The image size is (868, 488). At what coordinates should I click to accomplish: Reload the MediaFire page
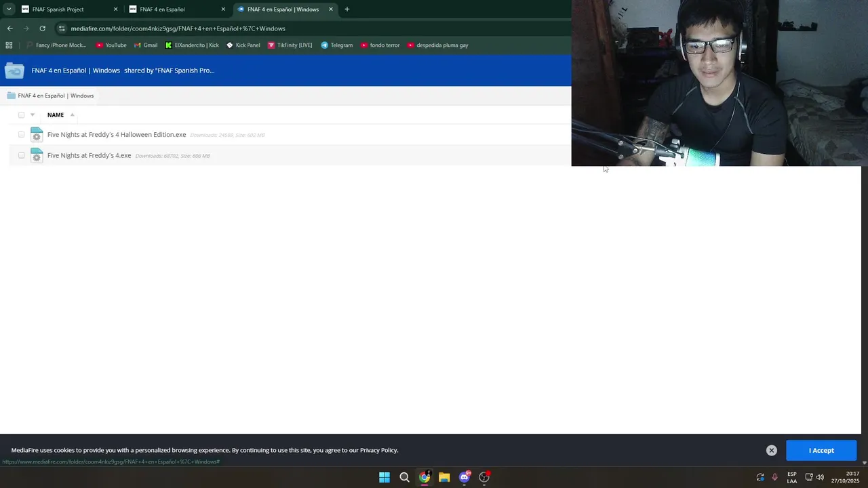pos(42,28)
